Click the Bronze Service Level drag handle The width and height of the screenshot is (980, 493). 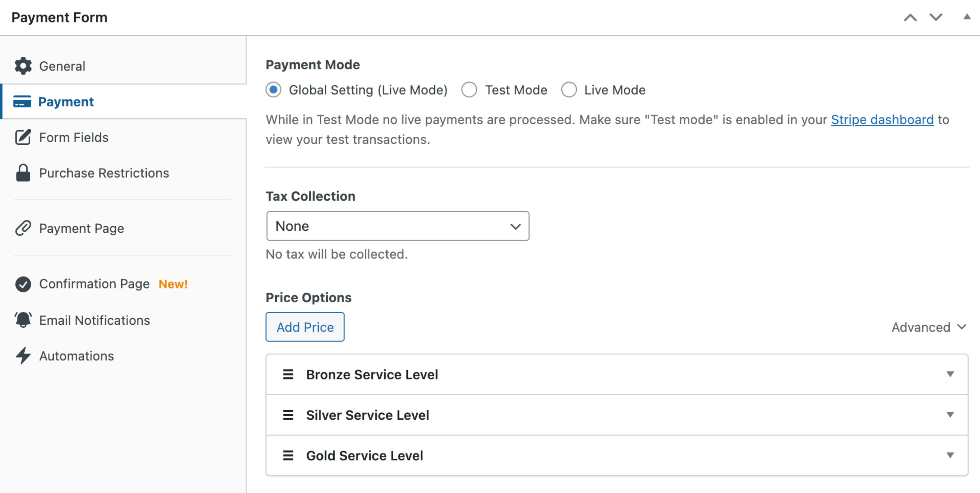288,375
